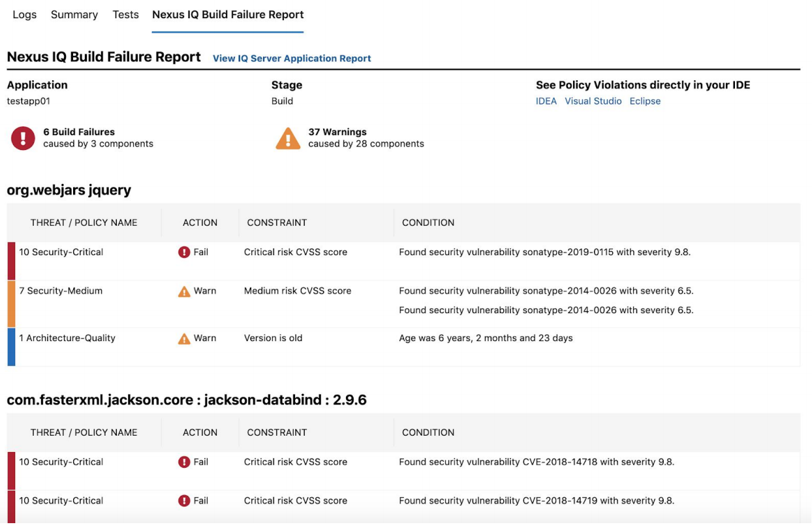Click red threat bar beside jquery Security-Critical
This screenshot has height=531, width=812.
[11, 261]
